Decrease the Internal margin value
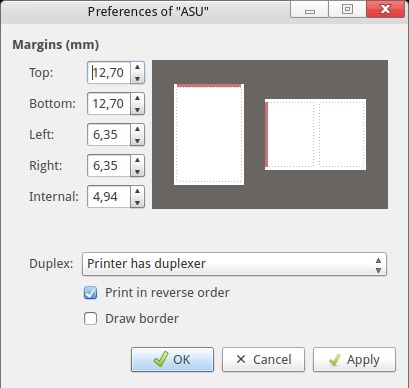409x388 pixels. (x=137, y=202)
